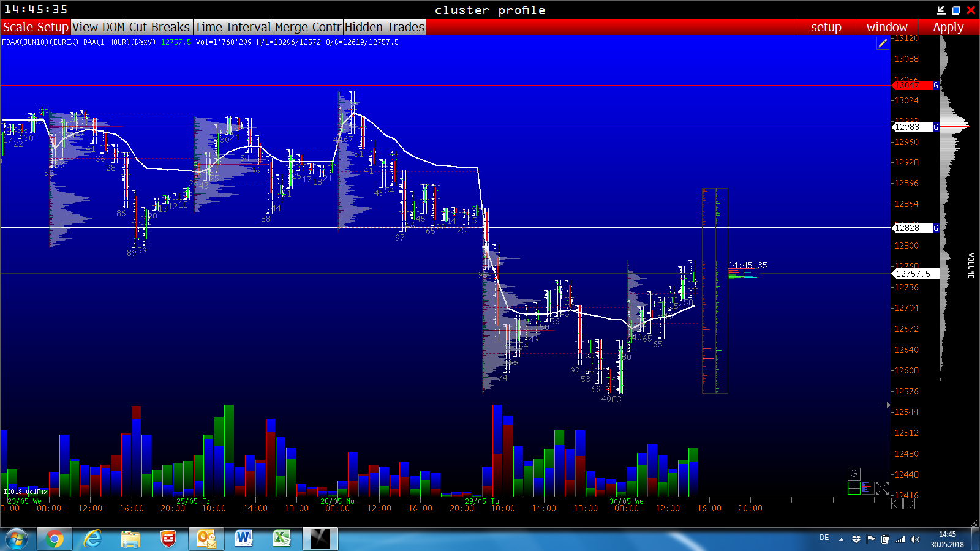Image resolution: width=980 pixels, height=551 pixels.
Task: Open the taskbar clock showing 14:45
Action: pyautogui.click(x=948, y=539)
